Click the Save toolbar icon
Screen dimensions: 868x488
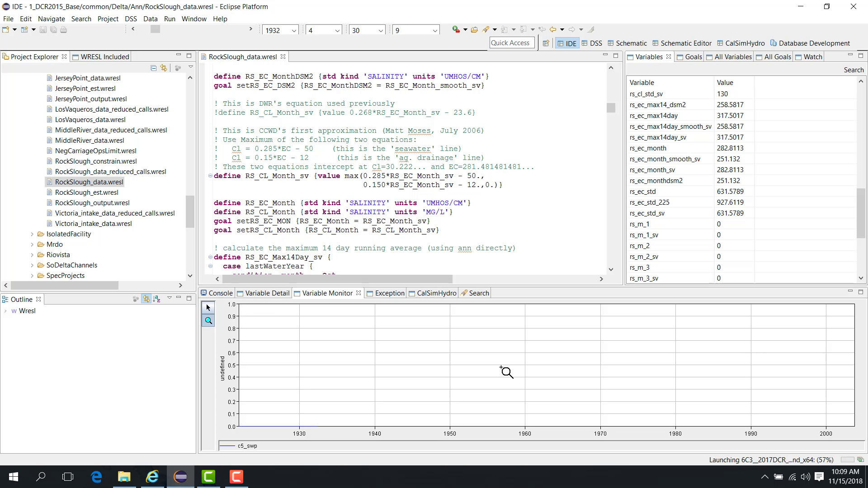pos(43,30)
